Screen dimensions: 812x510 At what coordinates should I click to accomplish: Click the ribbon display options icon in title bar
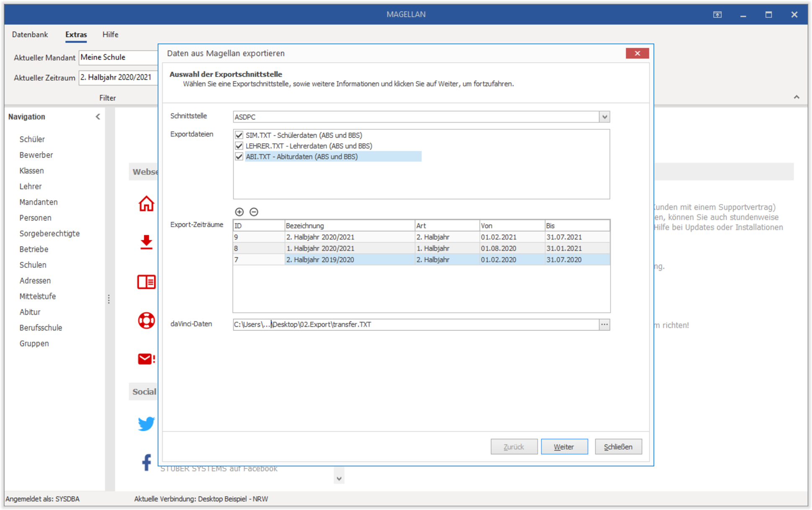(717, 15)
